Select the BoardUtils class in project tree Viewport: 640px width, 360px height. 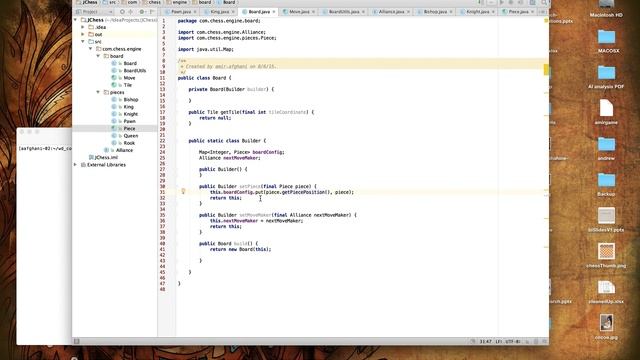coord(135,71)
